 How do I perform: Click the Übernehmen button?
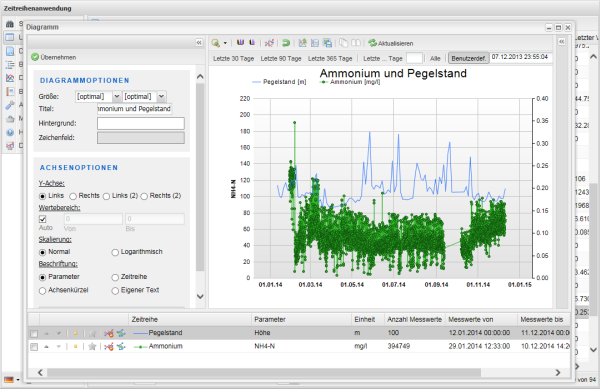coord(54,57)
